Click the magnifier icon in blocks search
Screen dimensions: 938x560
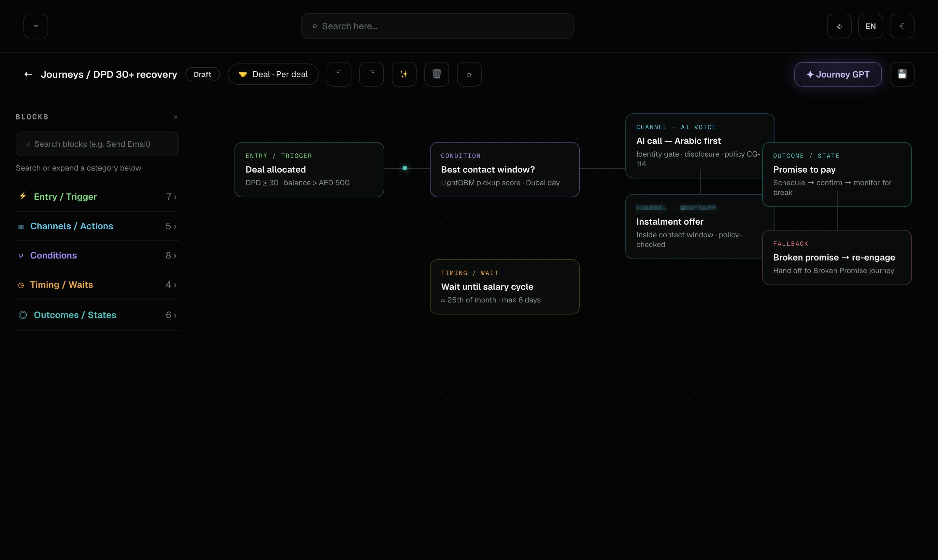(28, 144)
